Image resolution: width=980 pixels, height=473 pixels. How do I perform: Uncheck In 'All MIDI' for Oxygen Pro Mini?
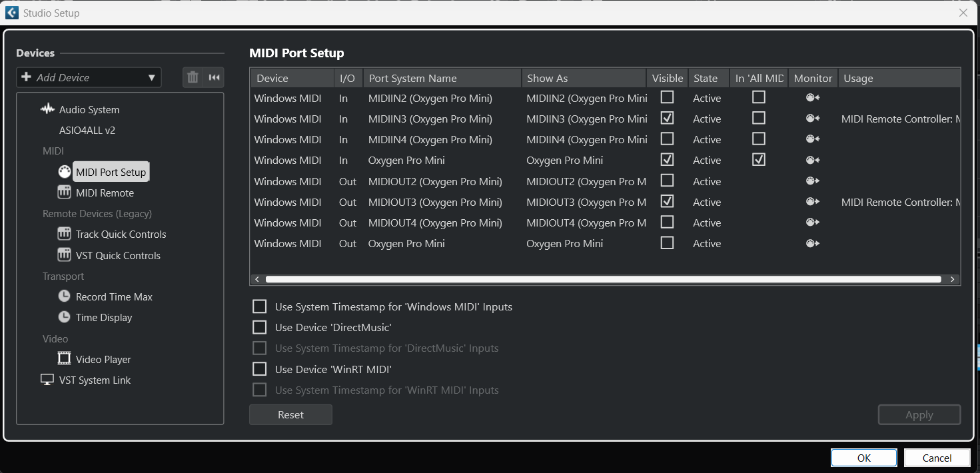(x=759, y=159)
